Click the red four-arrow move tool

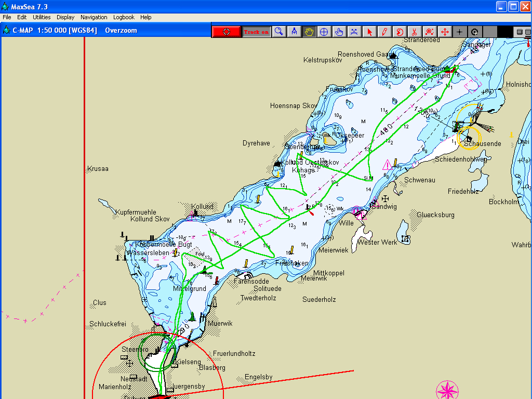pyautogui.click(x=445, y=32)
